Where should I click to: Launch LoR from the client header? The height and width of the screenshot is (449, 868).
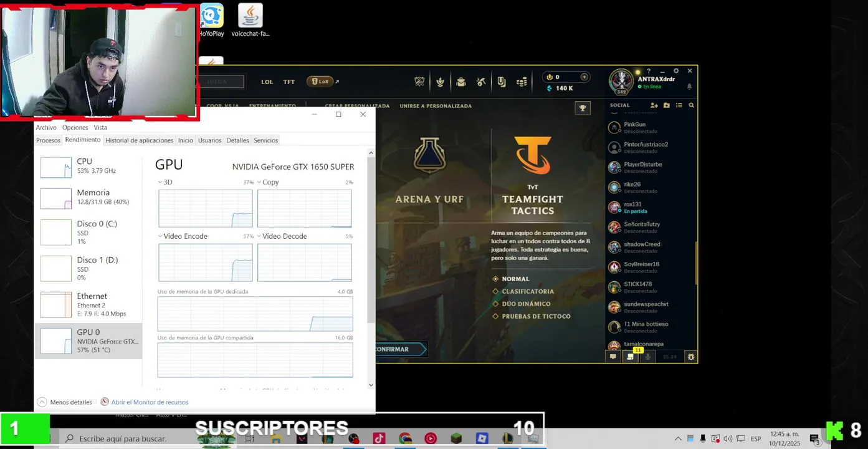point(320,82)
